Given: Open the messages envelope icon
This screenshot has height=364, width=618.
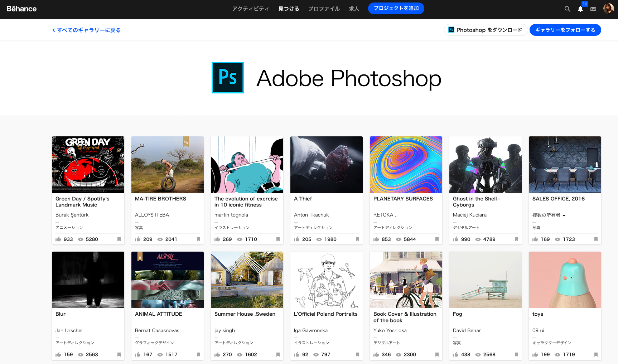Looking at the screenshot, I should point(593,9).
